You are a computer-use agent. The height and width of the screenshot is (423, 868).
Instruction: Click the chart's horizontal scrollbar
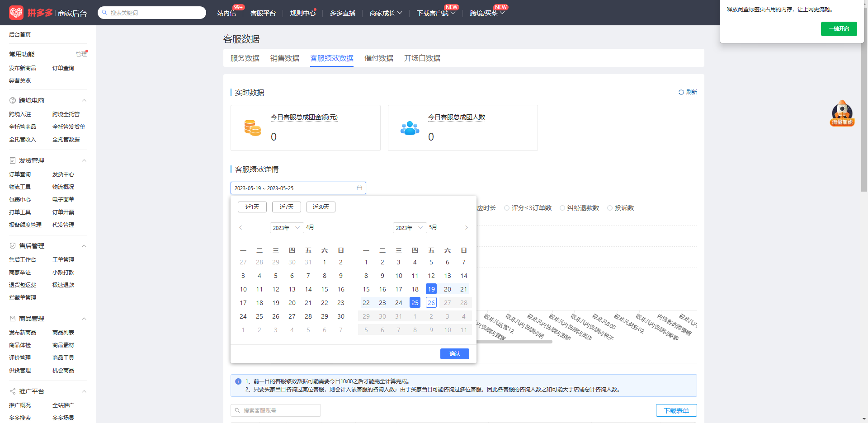(x=514, y=342)
